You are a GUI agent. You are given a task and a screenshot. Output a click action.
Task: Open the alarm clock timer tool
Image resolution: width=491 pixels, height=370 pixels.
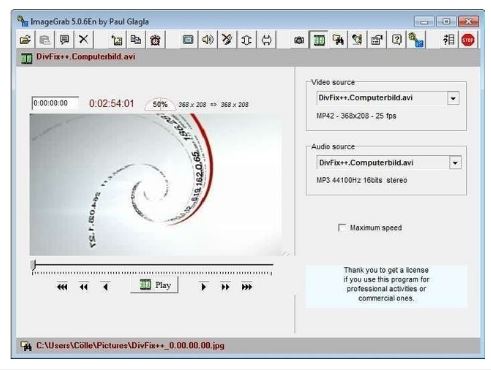point(155,40)
